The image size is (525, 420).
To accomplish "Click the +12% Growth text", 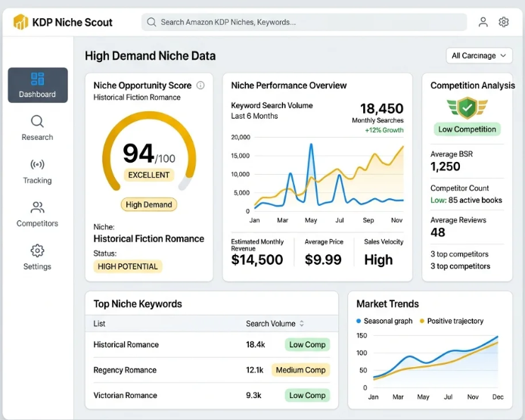I will (x=384, y=130).
